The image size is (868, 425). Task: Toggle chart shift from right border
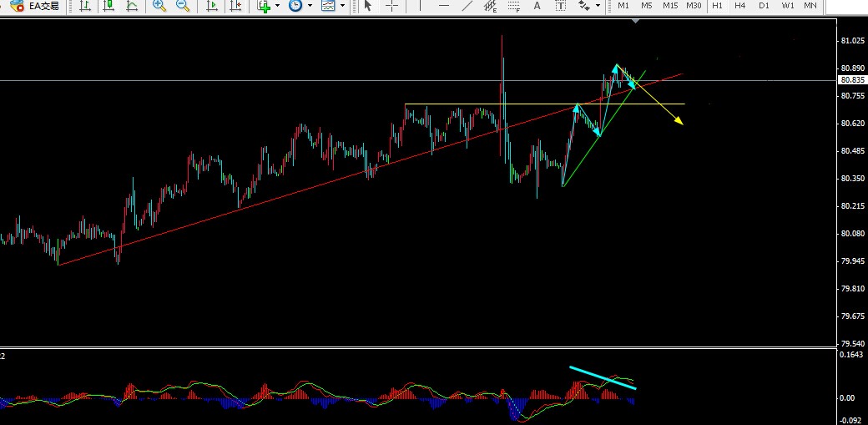[x=235, y=6]
